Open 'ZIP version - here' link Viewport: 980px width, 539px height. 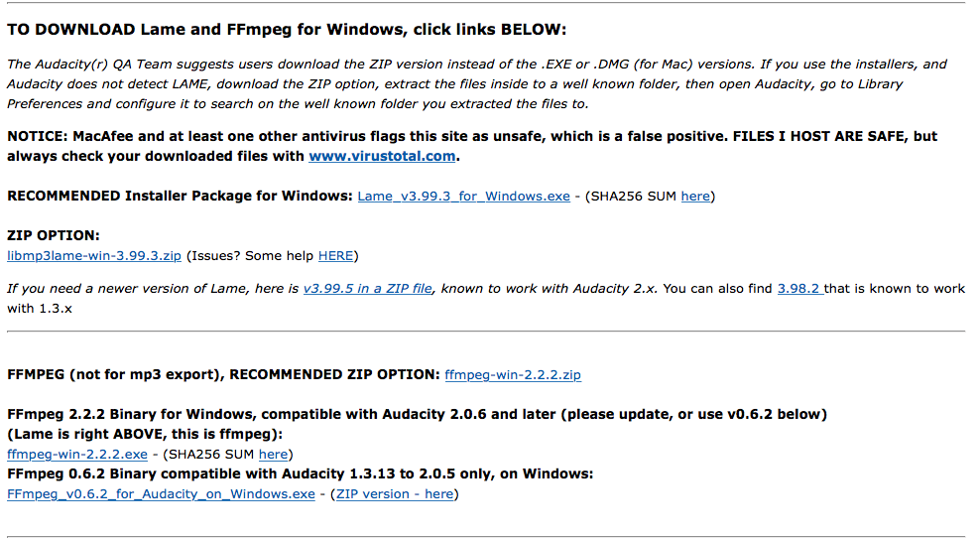(395, 494)
